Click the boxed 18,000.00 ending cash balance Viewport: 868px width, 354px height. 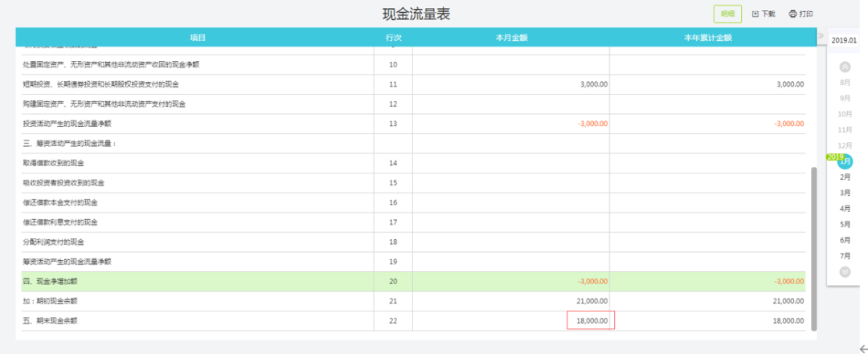click(x=591, y=321)
